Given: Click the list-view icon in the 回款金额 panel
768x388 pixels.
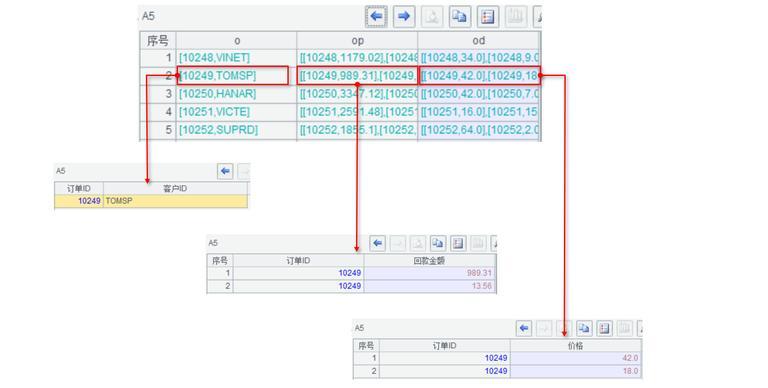Looking at the screenshot, I should coord(458,243).
